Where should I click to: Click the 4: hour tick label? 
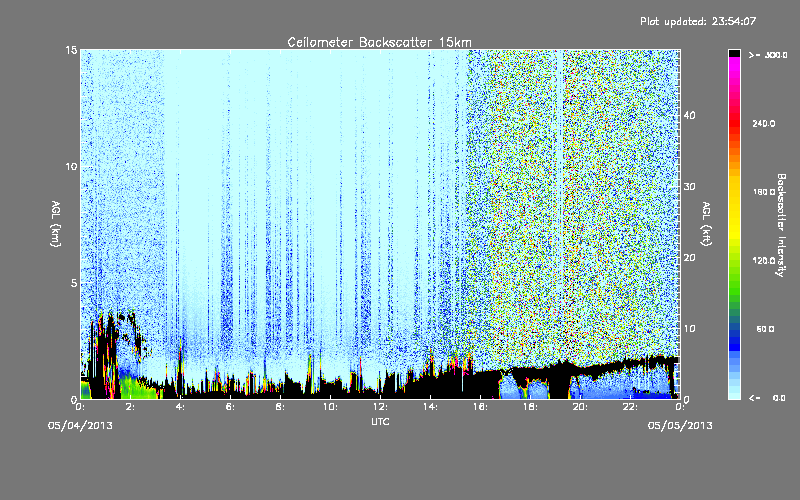(x=181, y=407)
